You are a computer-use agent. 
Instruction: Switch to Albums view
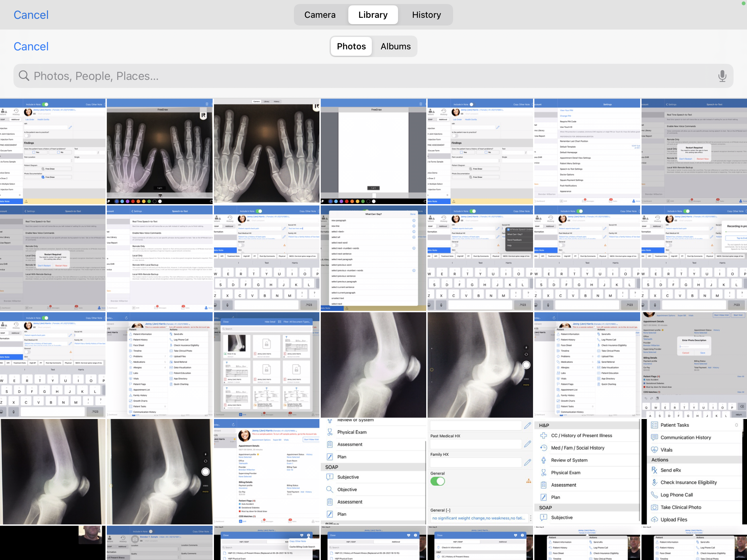point(395,46)
